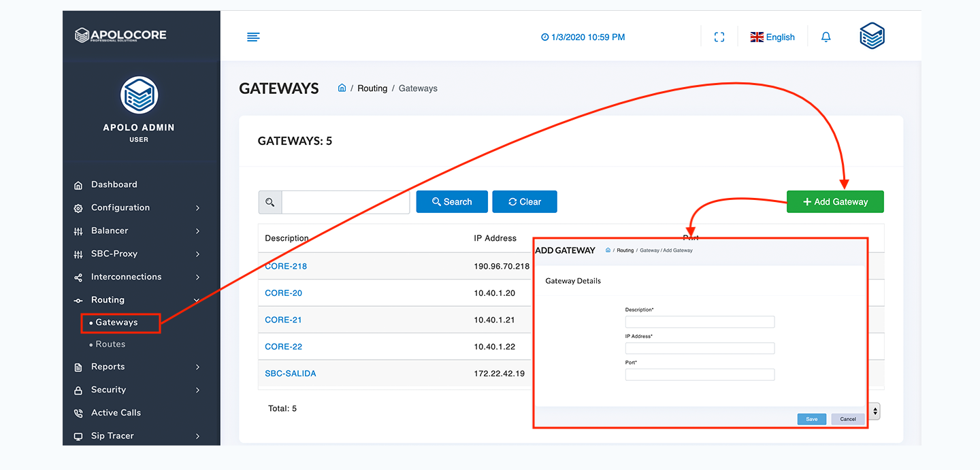This screenshot has height=470, width=980.
Task: Click the green Add Gateway button
Action: coord(835,202)
